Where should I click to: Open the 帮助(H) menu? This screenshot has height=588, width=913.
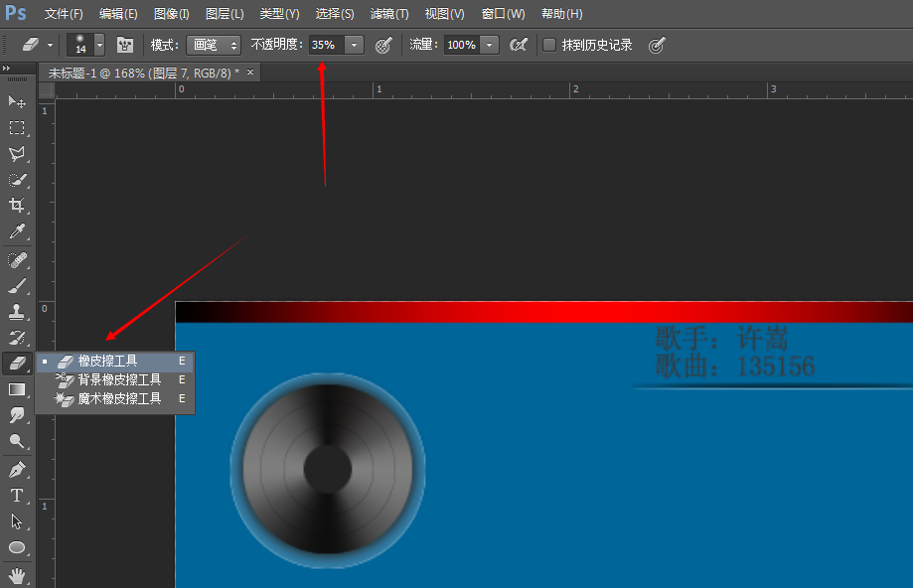tap(561, 13)
